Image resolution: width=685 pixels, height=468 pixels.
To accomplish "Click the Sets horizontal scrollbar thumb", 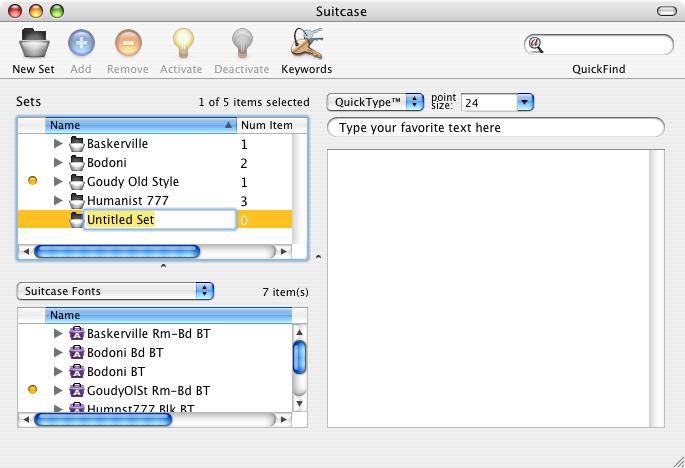I will (x=117, y=251).
